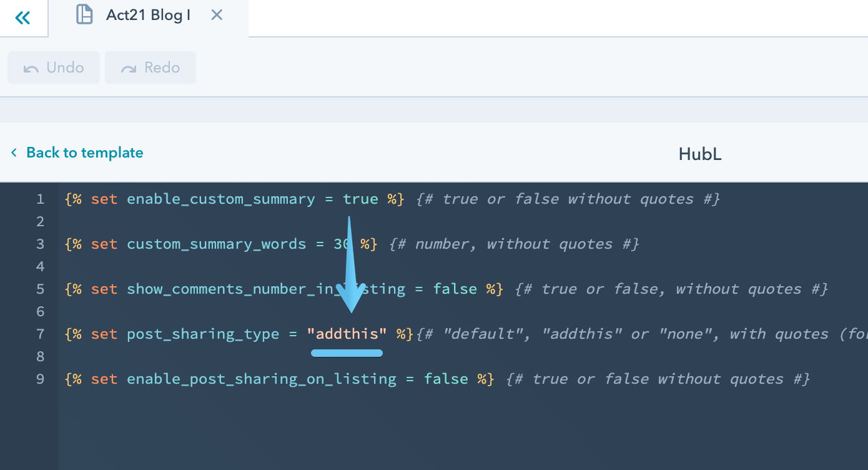This screenshot has width=868, height=470.
Task: Click the HubL label
Action: point(699,153)
